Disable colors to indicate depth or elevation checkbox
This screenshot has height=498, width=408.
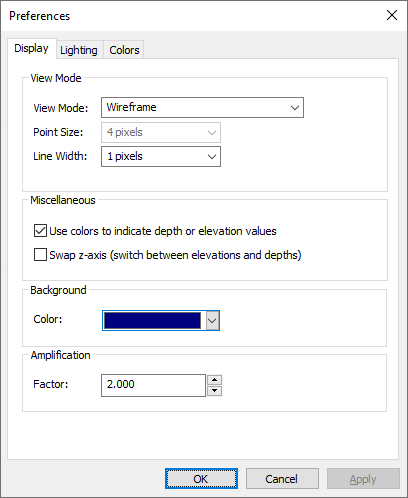click(40, 231)
